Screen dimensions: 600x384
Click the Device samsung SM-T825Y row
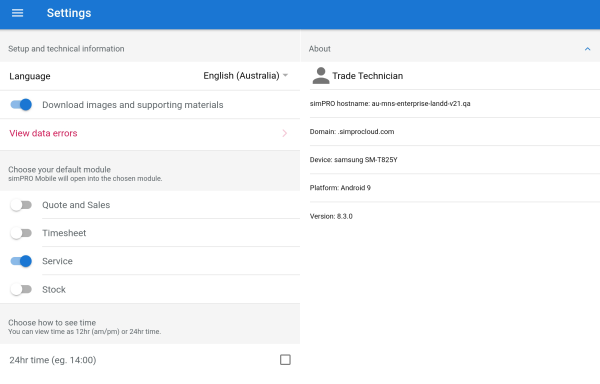coord(455,160)
